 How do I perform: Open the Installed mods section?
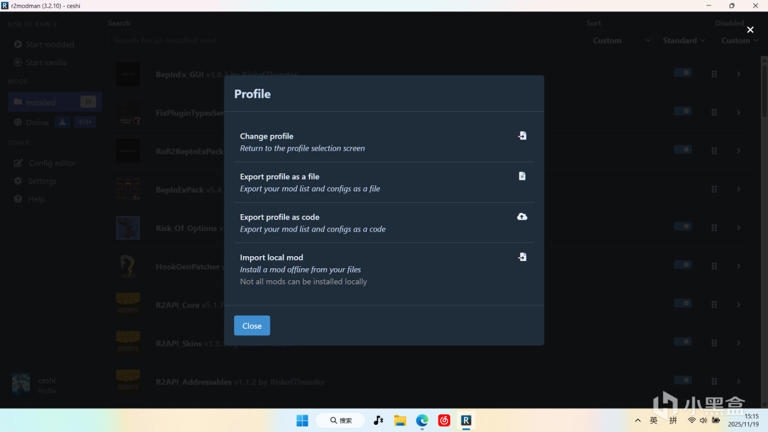click(x=55, y=102)
